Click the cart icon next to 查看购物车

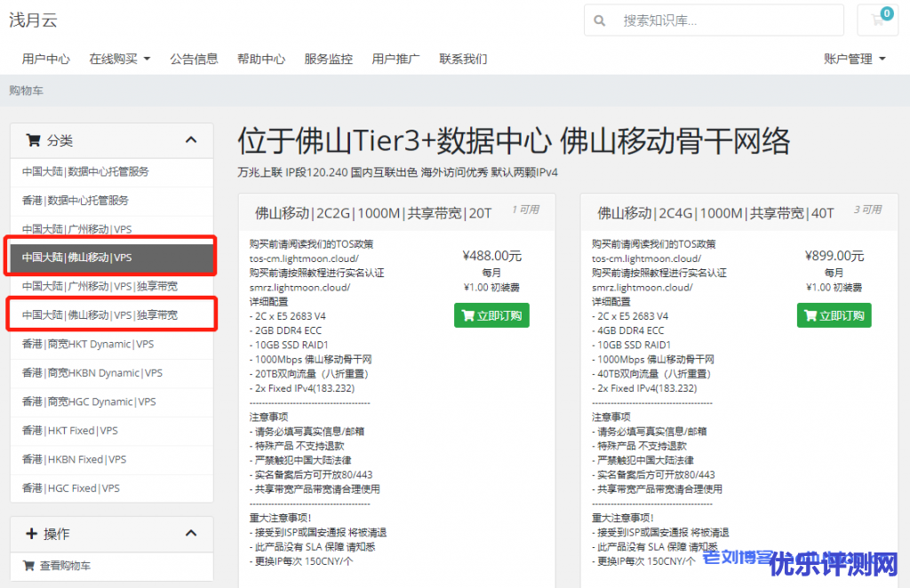pos(28,566)
